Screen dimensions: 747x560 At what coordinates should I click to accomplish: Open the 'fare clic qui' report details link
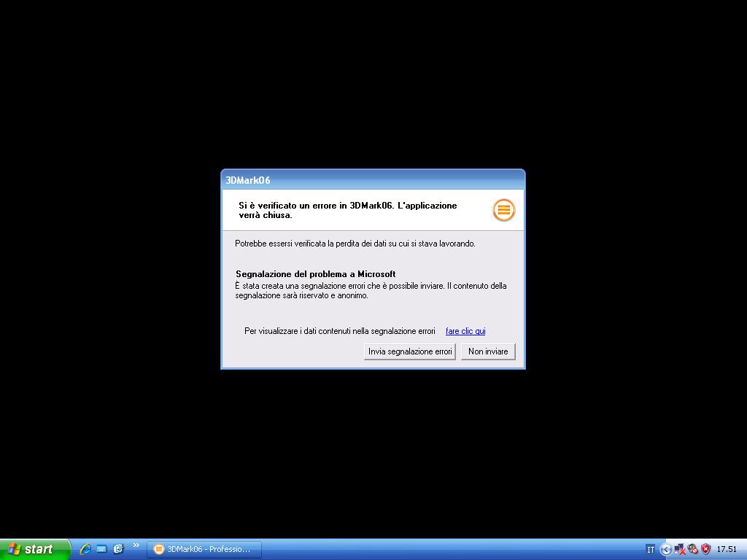point(465,331)
